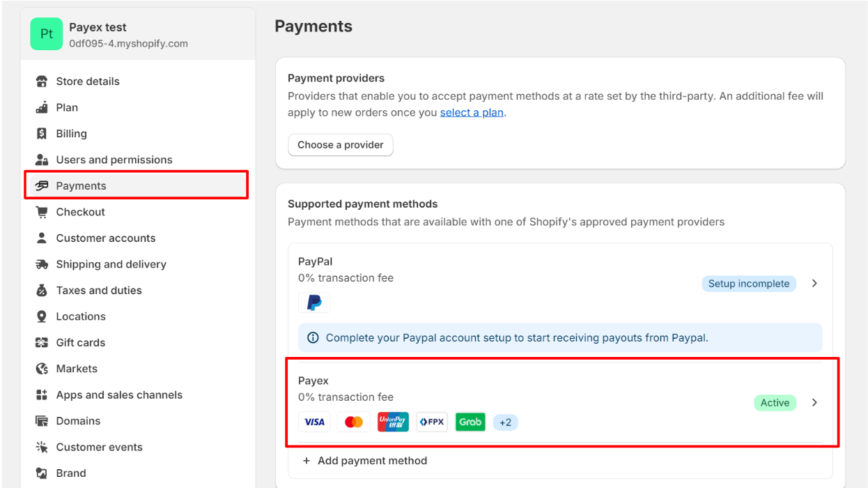Image resolution: width=868 pixels, height=488 pixels.
Task: Click the Gift cards icon
Action: (x=42, y=342)
